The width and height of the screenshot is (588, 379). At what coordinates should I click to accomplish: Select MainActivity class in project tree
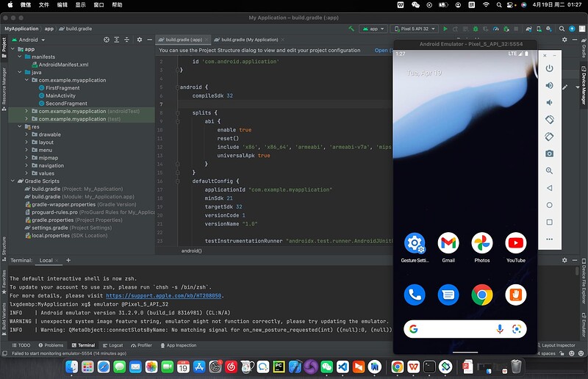pyautogui.click(x=60, y=95)
